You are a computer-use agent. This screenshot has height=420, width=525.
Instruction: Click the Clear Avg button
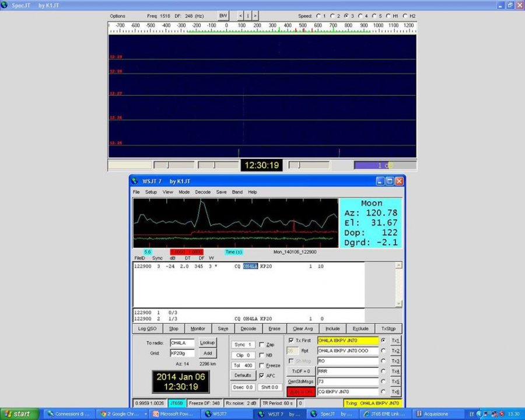[x=303, y=328]
